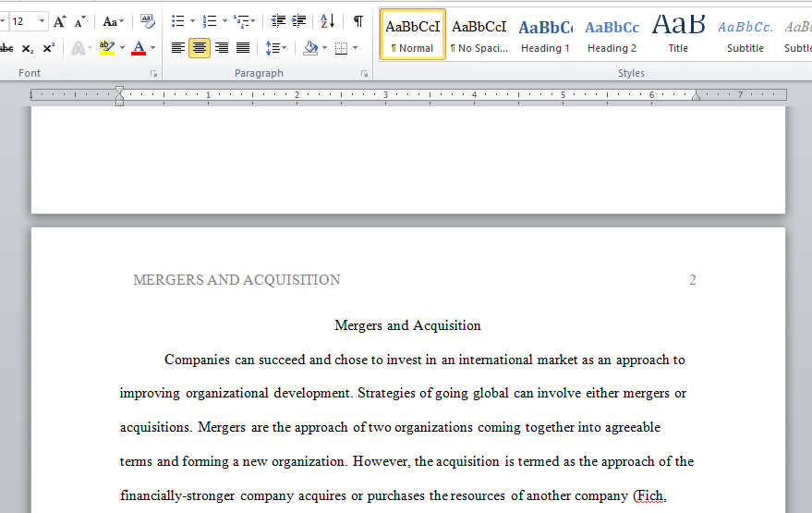
Task: Click the Sort A-Z icon
Action: 327,21
